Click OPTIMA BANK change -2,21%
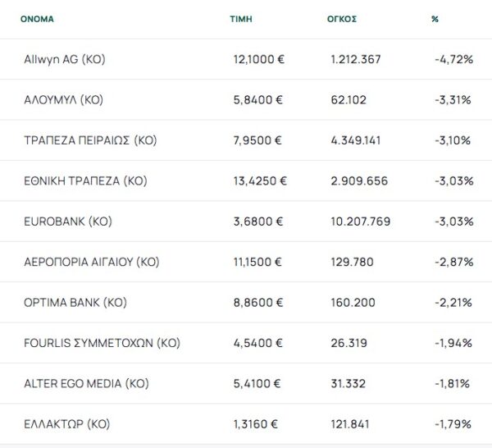This screenshot has width=492, height=448. click(453, 303)
